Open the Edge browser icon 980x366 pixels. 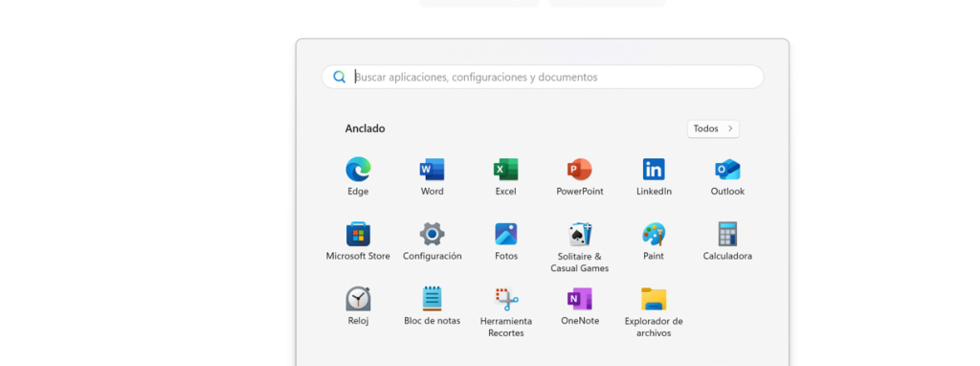pyautogui.click(x=358, y=170)
